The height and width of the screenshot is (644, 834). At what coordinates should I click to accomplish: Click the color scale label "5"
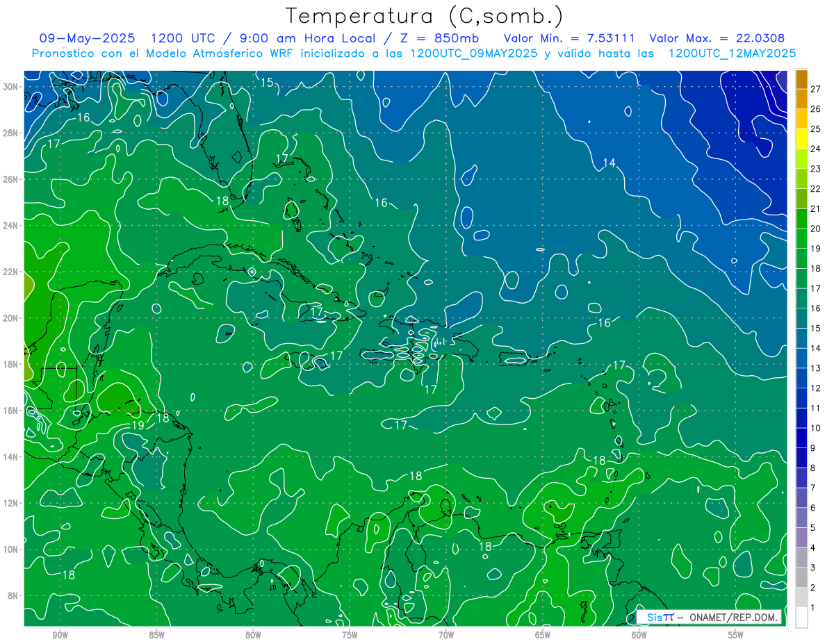(x=813, y=529)
